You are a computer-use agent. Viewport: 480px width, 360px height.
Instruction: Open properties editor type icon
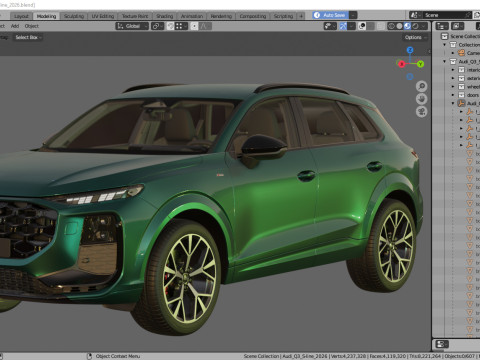pyautogui.click(x=442, y=344)
